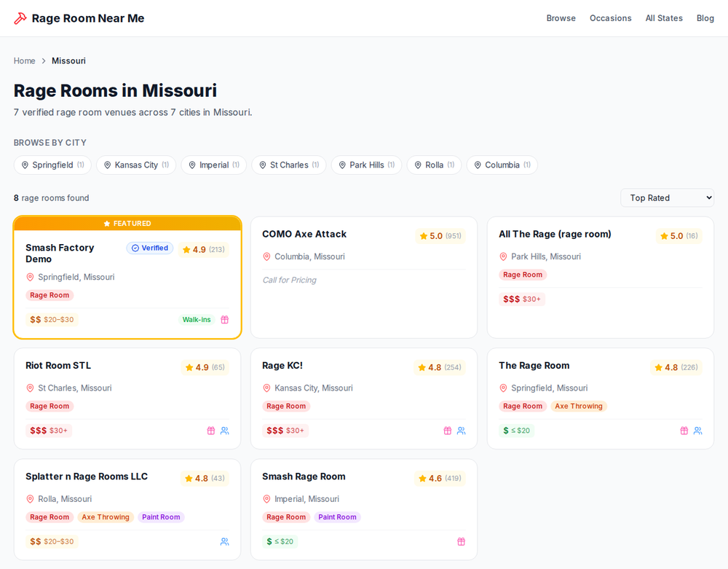728x569 pixels.
Task: Select the Park Hills city chip
Action: tap(366, 165)
